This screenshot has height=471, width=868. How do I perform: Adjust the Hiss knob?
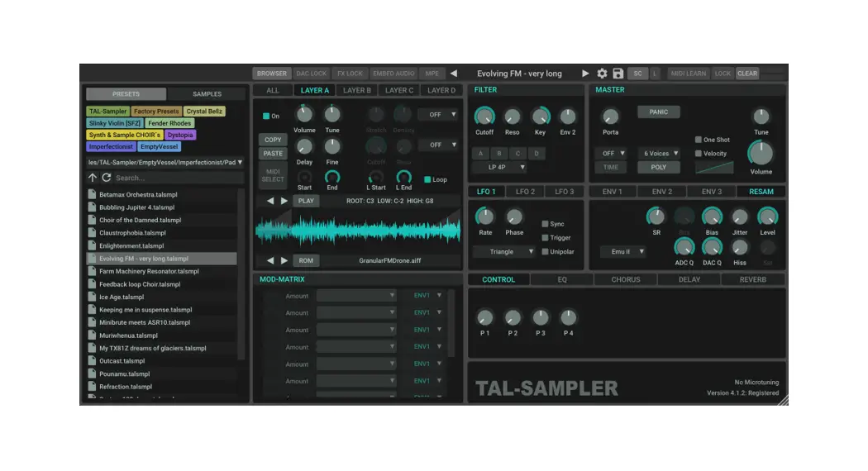point(740,247)
